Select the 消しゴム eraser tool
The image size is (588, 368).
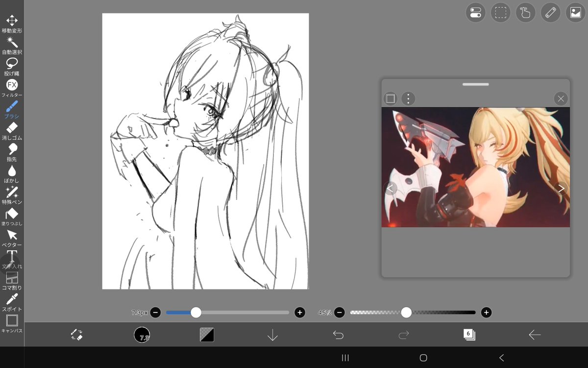[x=12, y=131]
